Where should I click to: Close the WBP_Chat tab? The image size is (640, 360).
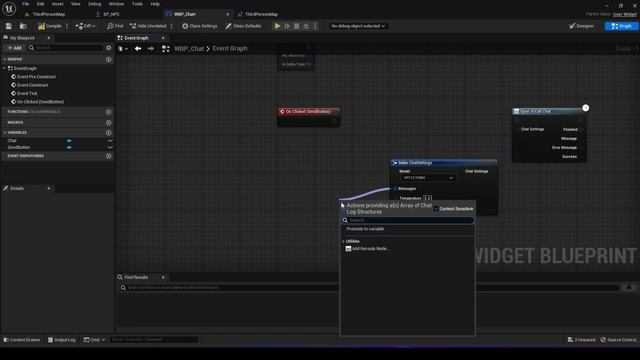pos(227,14)
